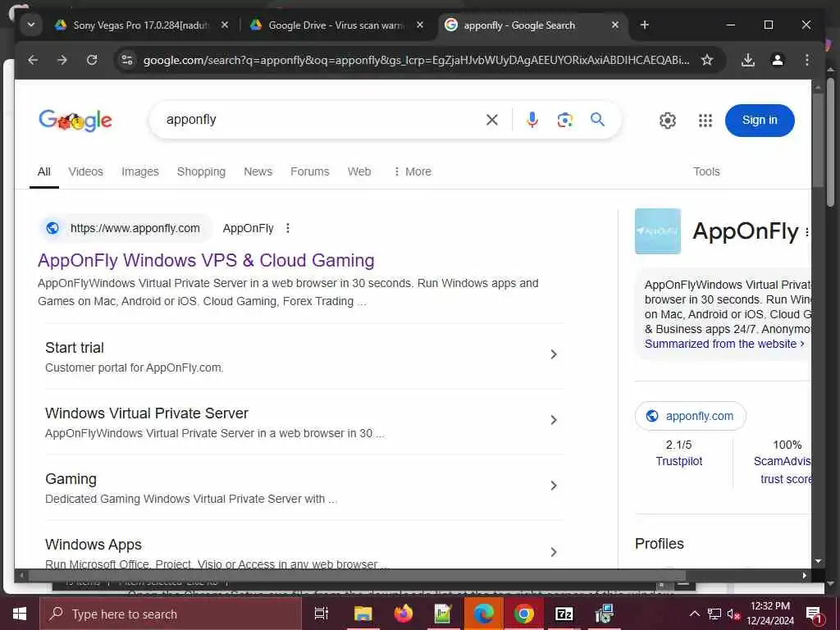Launch Firefox from the taskbar
Image resolution: width=840 pixels, height=630 pixels.
[404, 614]
